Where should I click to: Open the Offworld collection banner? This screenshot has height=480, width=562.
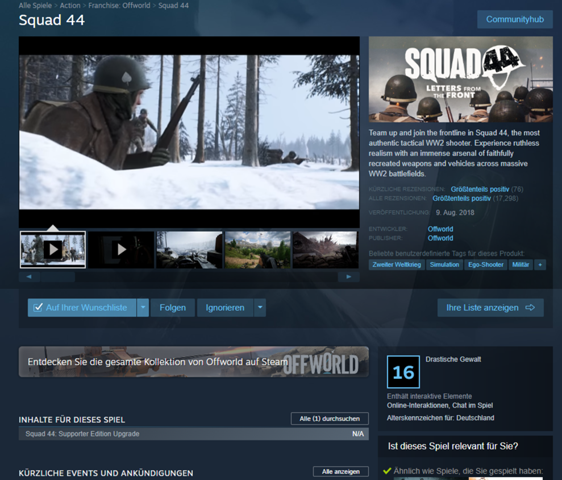coord(194,361)
